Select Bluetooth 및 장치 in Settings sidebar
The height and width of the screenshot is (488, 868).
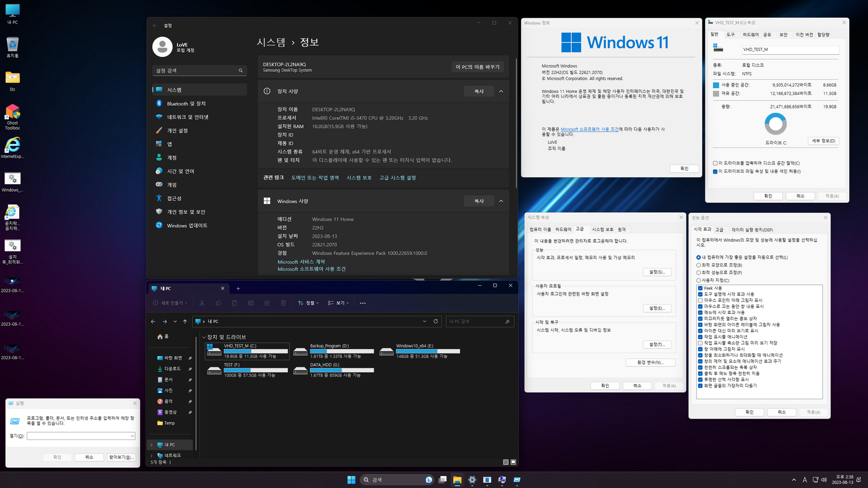click(x=200, y=103)
